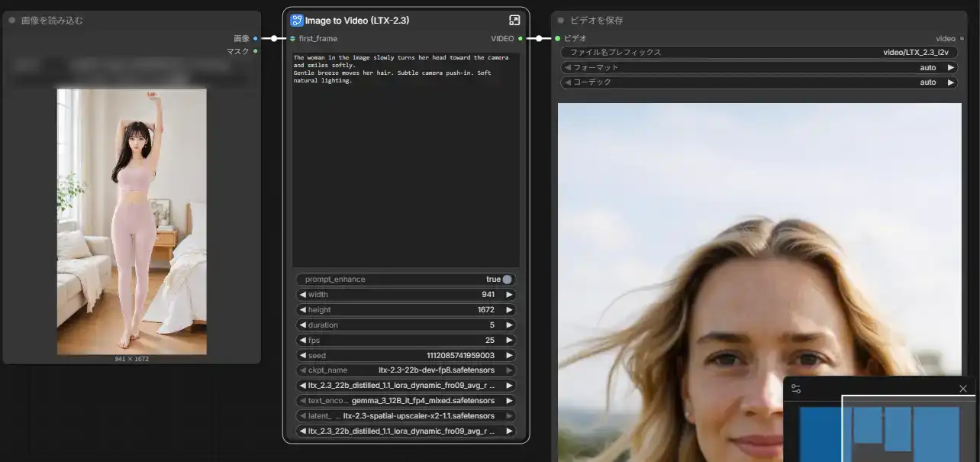980x462 pixels.
Task: Select previous ckpt_name option with left arrow
Action: pyautogui.click(x=302, y=370)
